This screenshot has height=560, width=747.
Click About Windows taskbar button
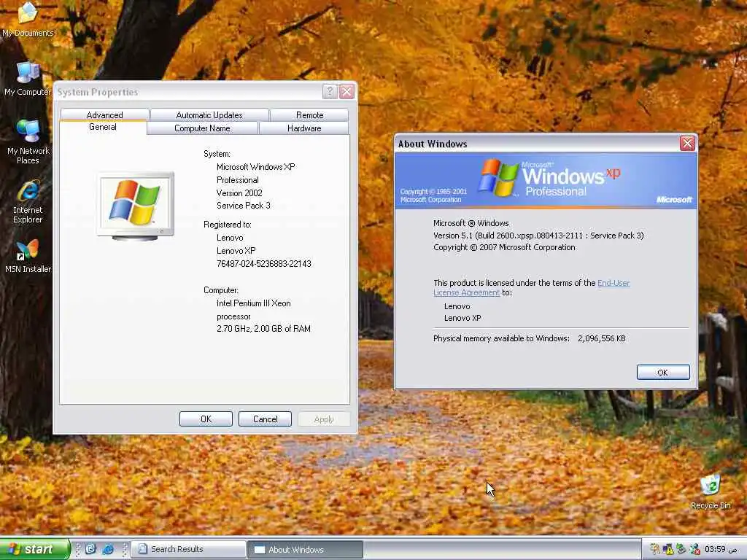[305, 549]
